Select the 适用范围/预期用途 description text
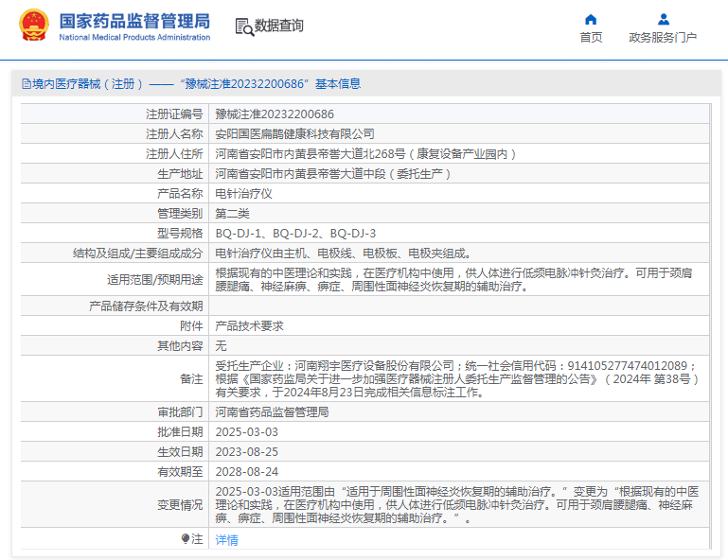 pos(453,280)
